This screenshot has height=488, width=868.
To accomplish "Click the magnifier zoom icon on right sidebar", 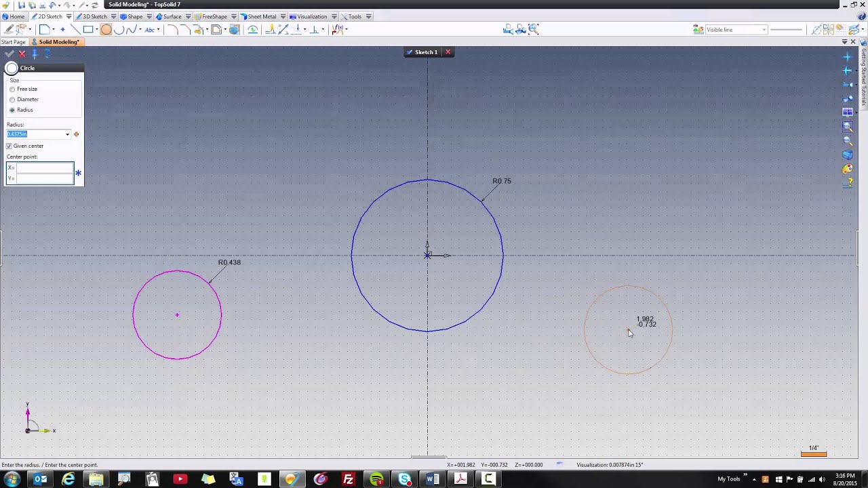I will tap(848, 141).
